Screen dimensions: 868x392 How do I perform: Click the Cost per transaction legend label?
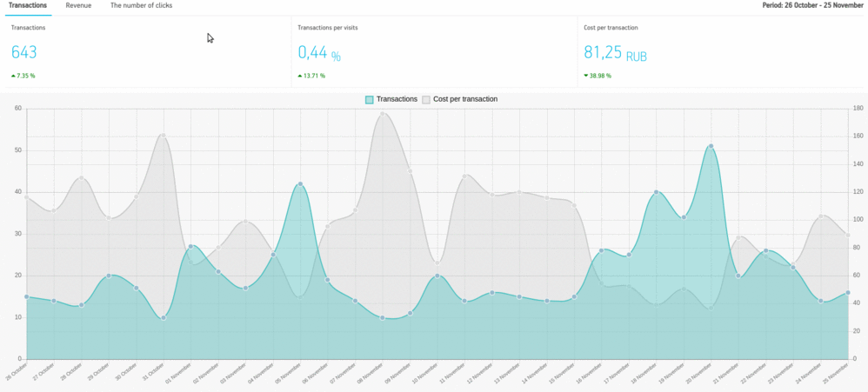coord(465,99)
